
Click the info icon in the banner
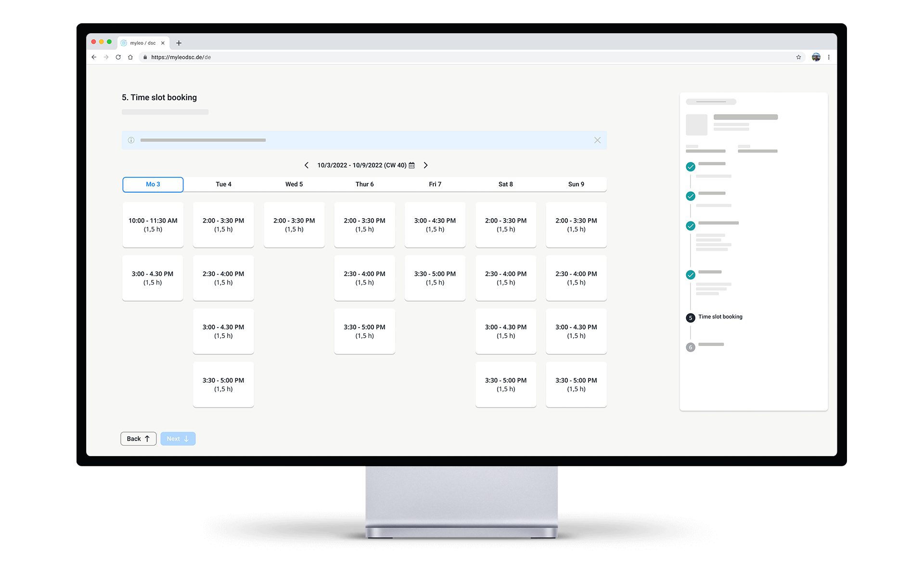point(131,140)
